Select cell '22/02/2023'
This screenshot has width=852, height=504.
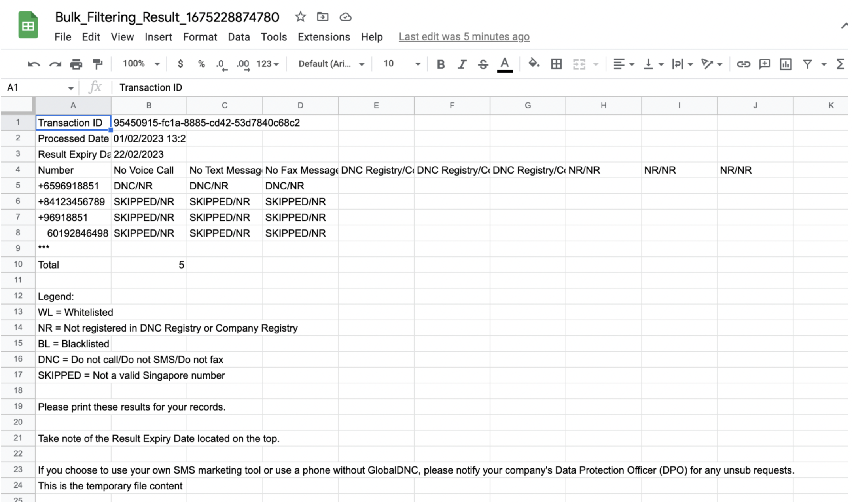point(149,154)
